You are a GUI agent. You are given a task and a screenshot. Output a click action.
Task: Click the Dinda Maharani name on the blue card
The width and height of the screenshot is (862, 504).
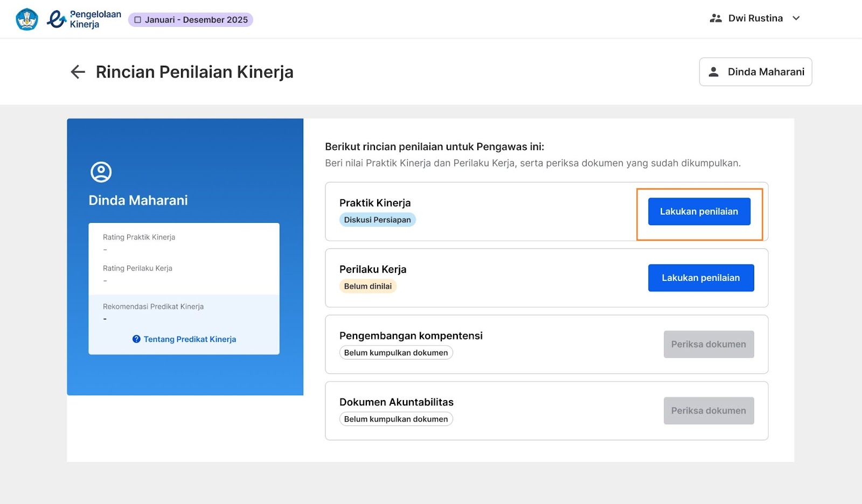(x=138, y=200)
